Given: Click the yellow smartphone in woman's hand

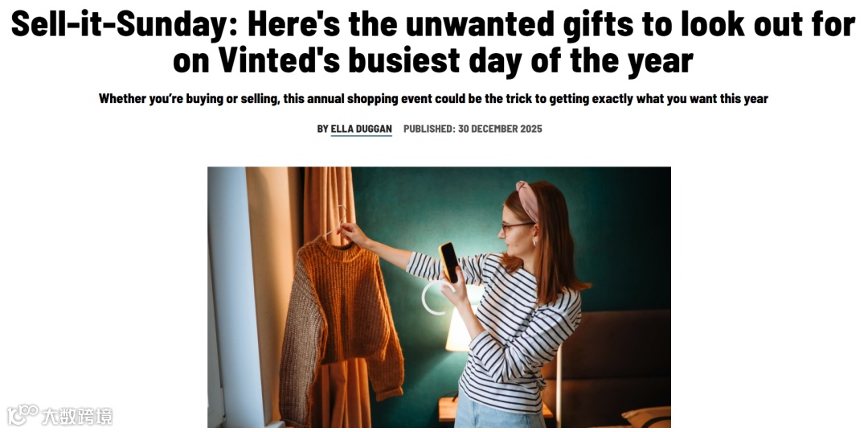Looking at the screenshot, I should [449, 262].
